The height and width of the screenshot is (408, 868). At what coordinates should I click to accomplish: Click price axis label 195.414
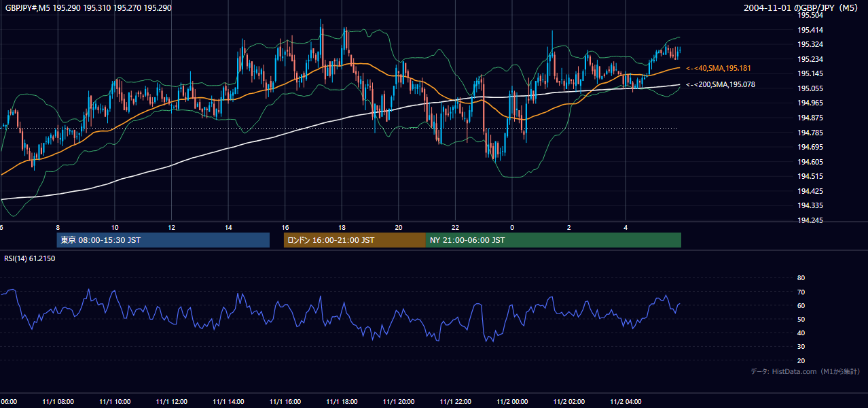coord(810,30)
